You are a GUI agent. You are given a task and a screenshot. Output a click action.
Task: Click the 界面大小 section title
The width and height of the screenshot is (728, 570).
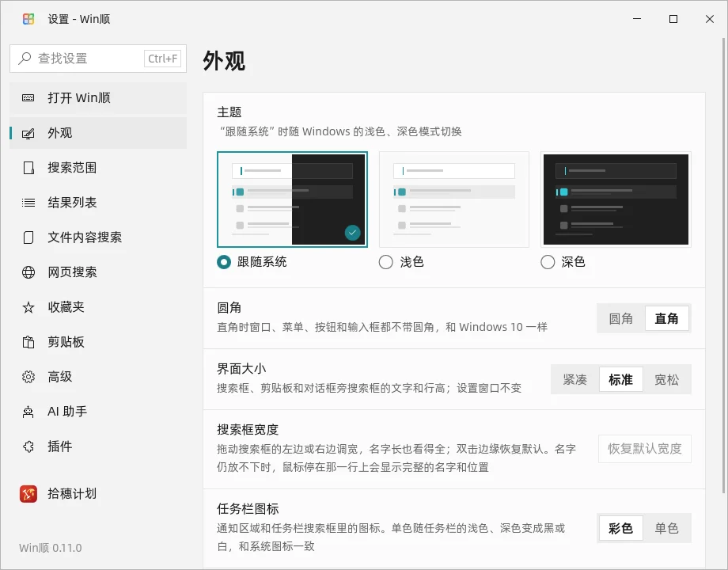click(241, 369)
